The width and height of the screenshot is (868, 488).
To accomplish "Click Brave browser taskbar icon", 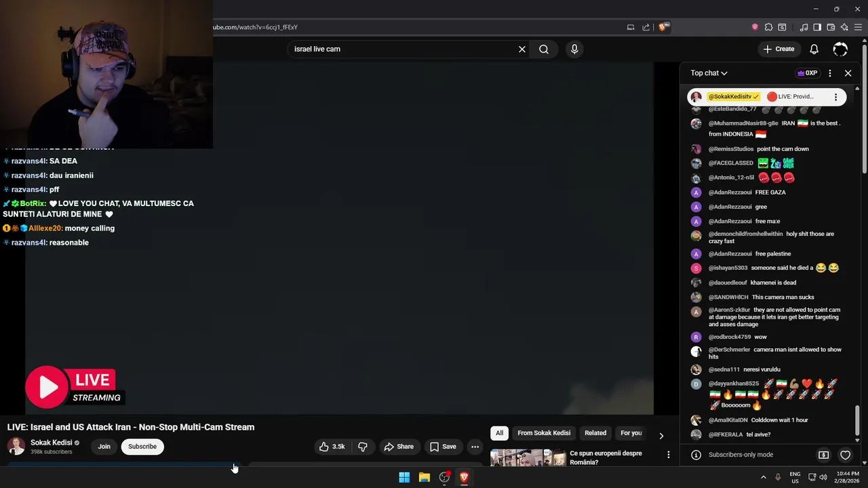I will pos(465,477).
